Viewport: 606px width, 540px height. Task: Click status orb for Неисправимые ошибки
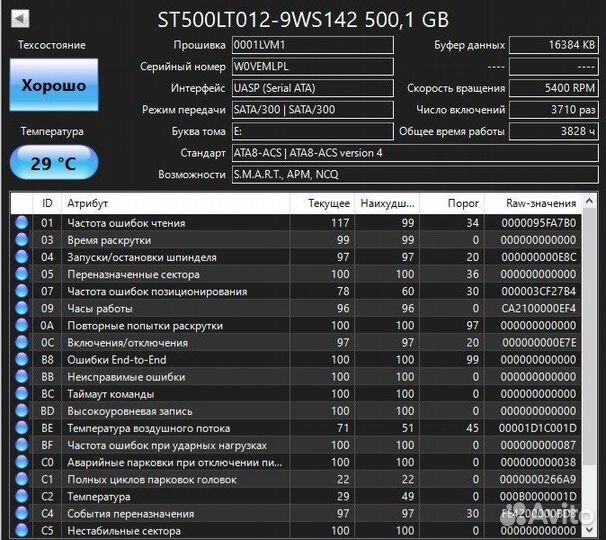coord(22,376)
